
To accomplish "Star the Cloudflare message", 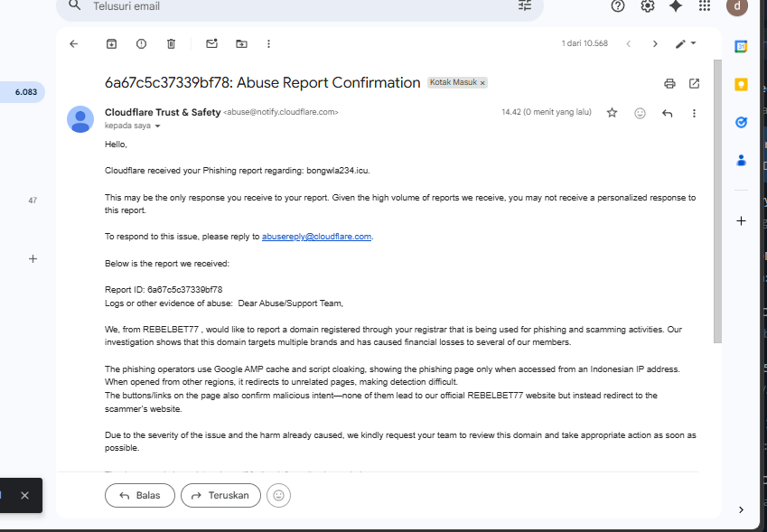I will click(612, 113).
